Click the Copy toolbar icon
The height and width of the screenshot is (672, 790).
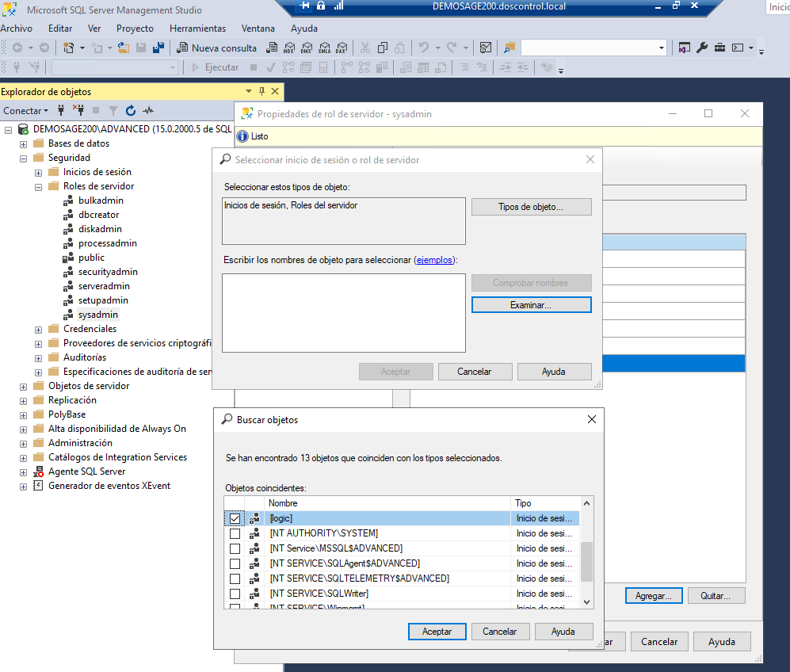[383, 48]
